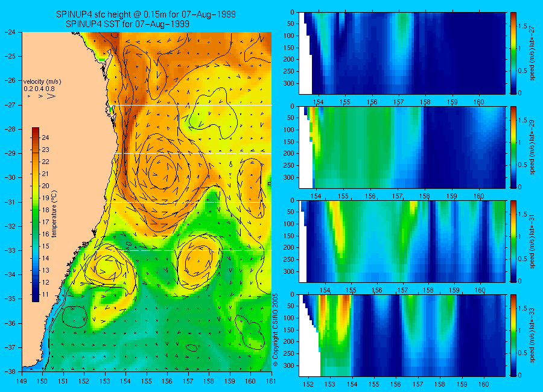This screenshot has height=392, width=543.
Task: Click the '24' tick on temperature color bar
Action: [x=45, y=138]
